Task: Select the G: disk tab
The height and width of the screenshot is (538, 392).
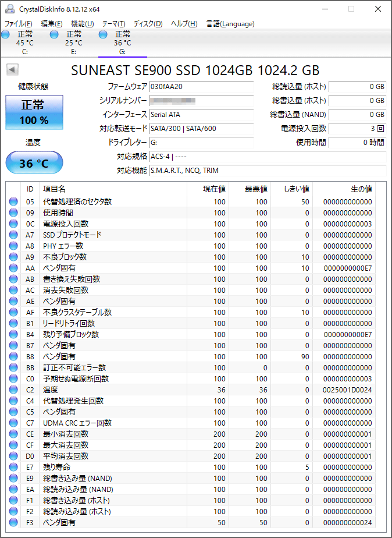Action: 123,43
